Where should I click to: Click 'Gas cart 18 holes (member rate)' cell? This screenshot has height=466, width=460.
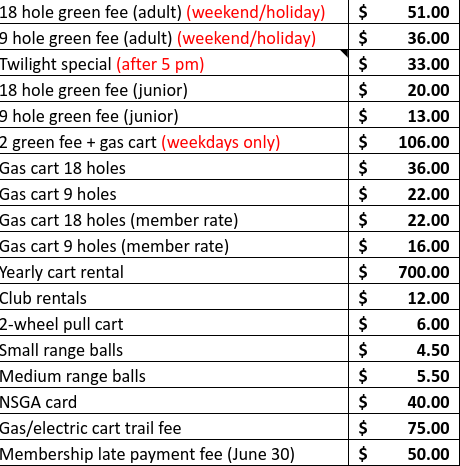pyautogui.click(x=174, y=219)
